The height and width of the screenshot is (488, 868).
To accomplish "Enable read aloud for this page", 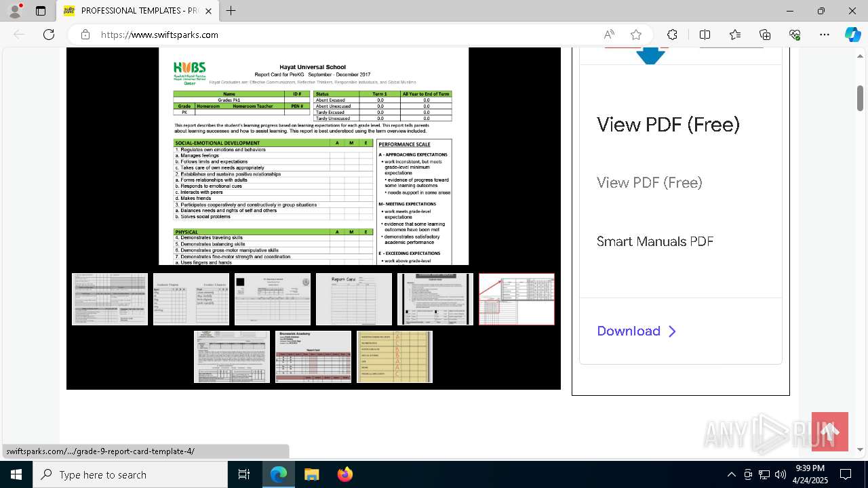I will point(609,35).
